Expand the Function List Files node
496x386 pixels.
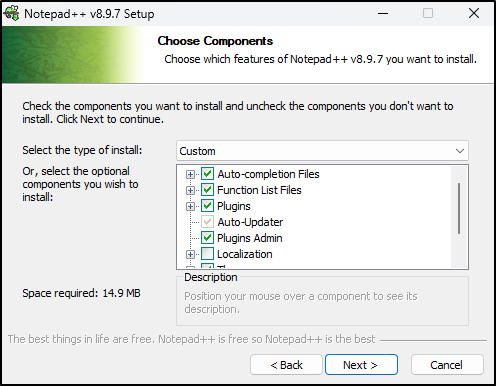(x=190, y=190)
